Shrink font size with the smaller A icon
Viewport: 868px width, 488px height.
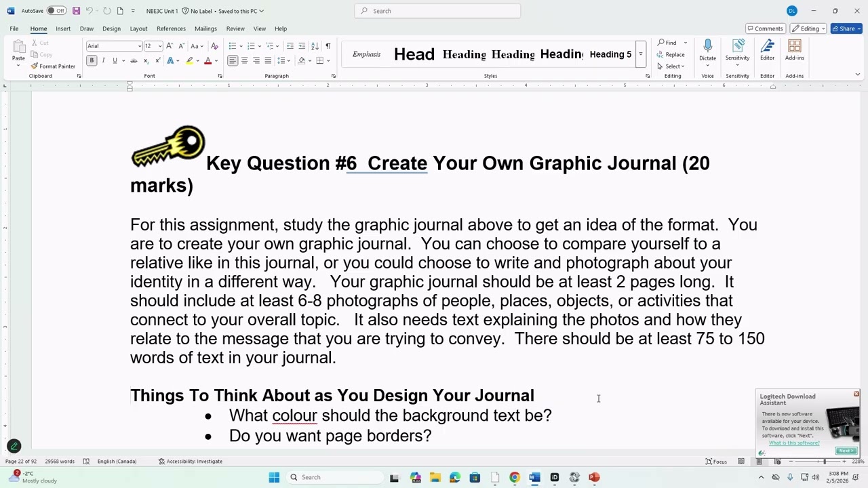click(x=181, y=46)
